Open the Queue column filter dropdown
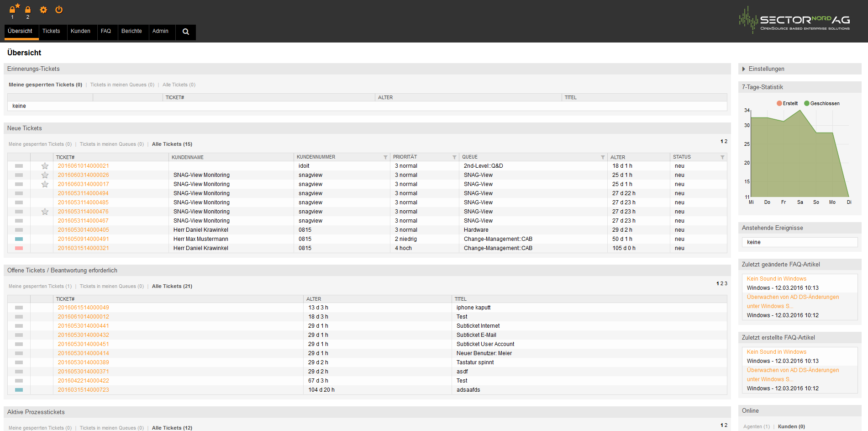 click(x=603, y=157)
